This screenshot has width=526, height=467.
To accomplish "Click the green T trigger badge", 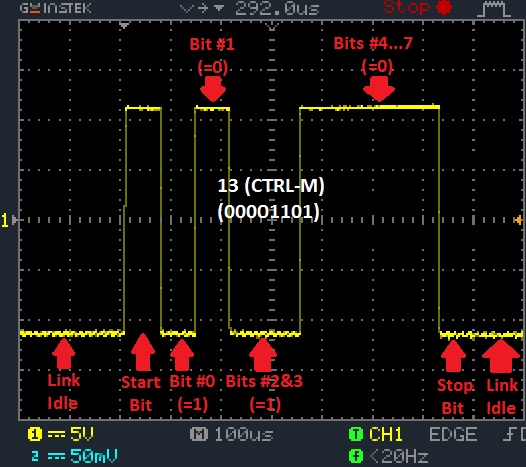I will pyautogui.click(x=356, y=434).
